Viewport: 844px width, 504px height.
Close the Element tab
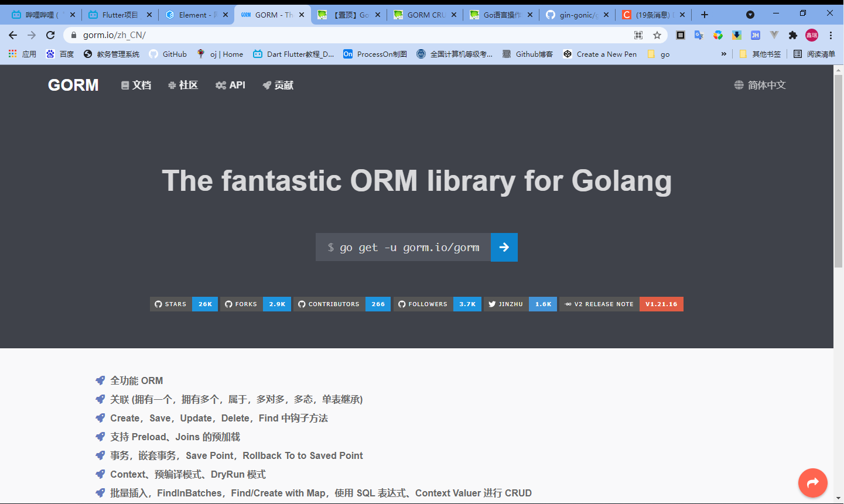225,15
